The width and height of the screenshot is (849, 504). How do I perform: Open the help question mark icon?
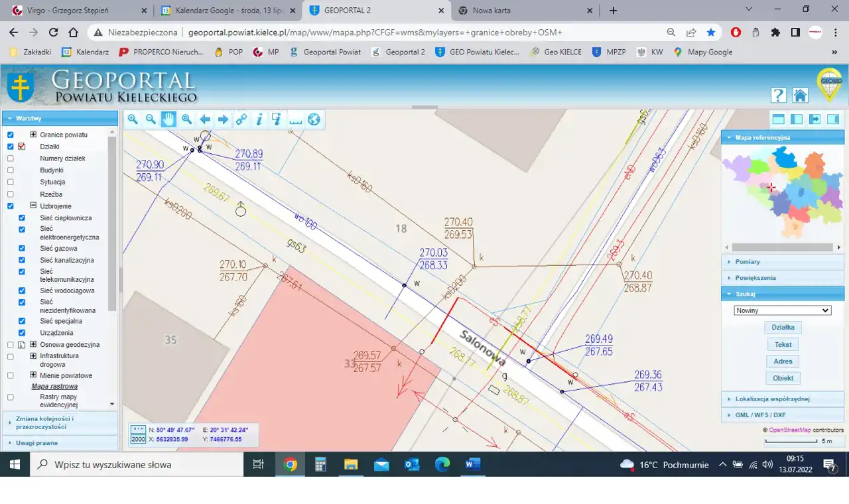(778, 95)
